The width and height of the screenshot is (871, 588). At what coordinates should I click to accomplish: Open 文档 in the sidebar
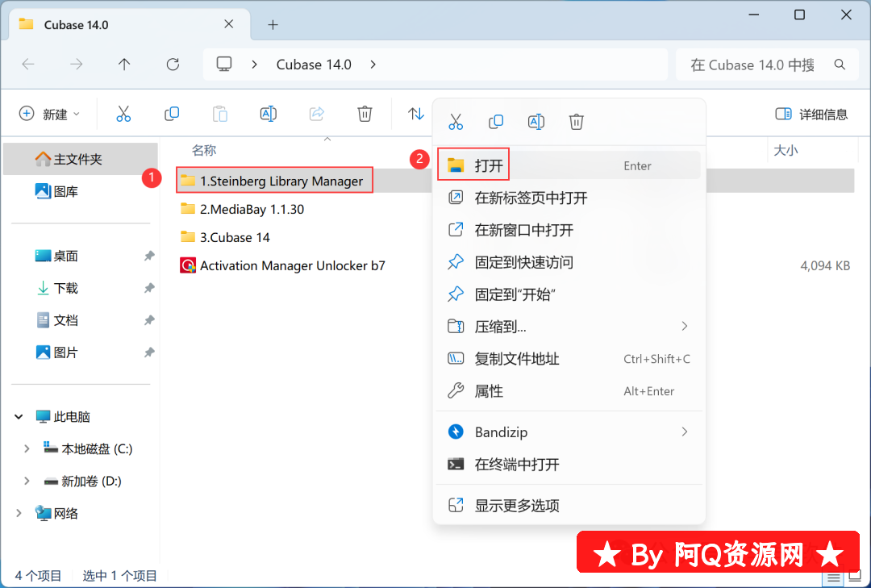click(x=56, y=320)
